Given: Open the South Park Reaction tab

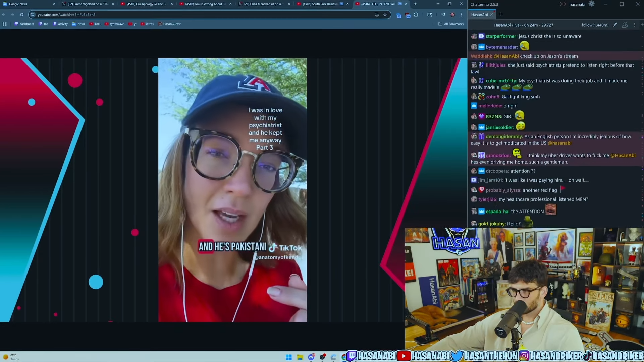Looking at the screenshot, I should [x=320, y=4].
